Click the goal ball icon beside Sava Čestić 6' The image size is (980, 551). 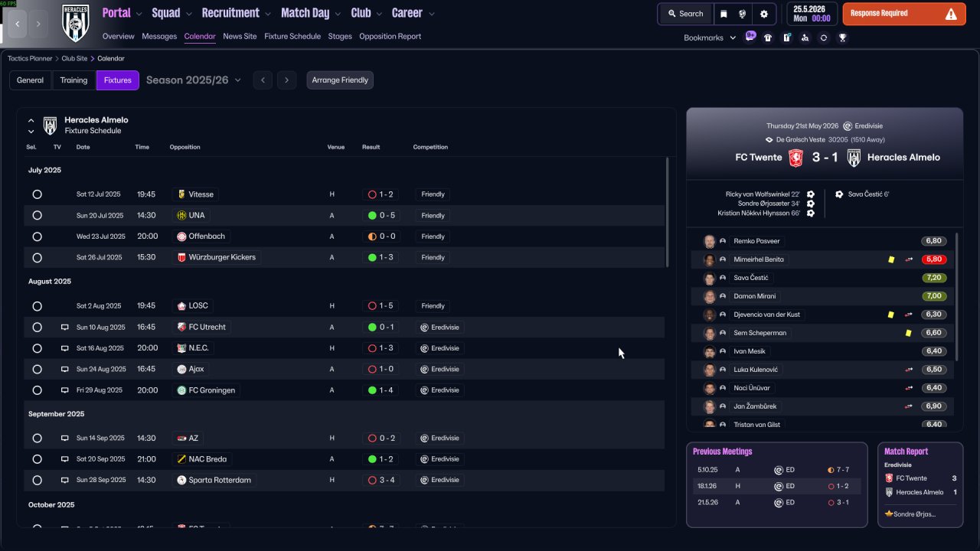pos(839,194)
